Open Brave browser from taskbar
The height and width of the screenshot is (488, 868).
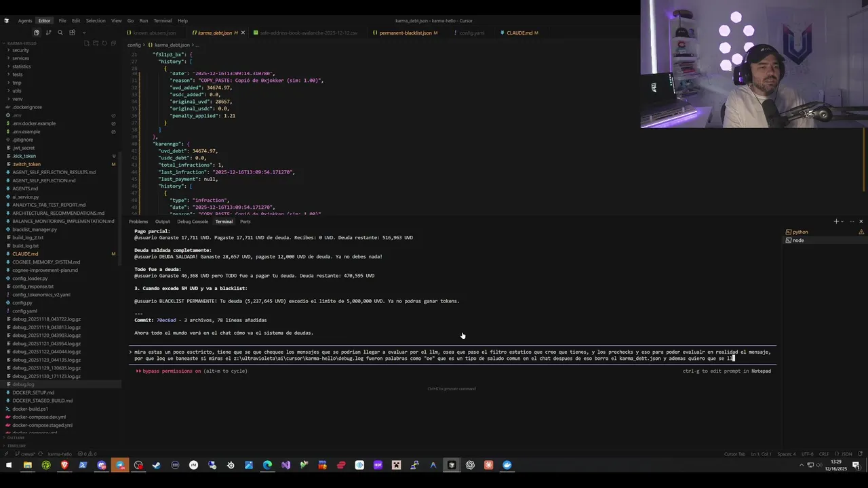[64, 465]
